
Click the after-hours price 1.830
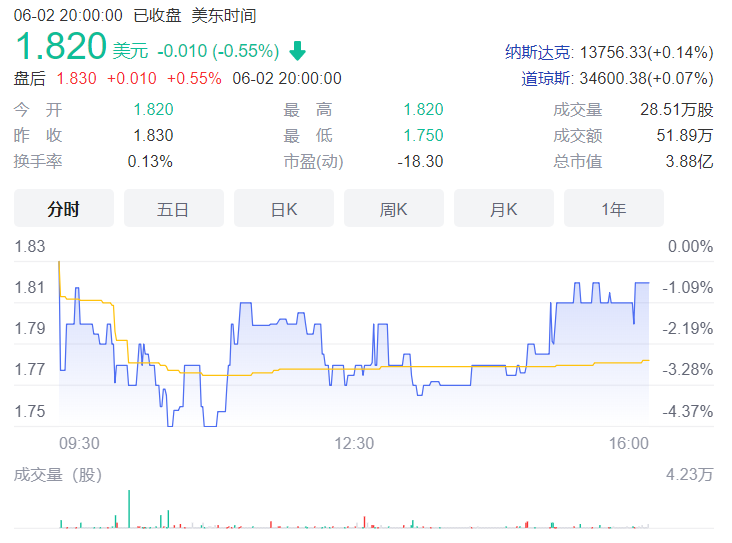click(77, 78)
